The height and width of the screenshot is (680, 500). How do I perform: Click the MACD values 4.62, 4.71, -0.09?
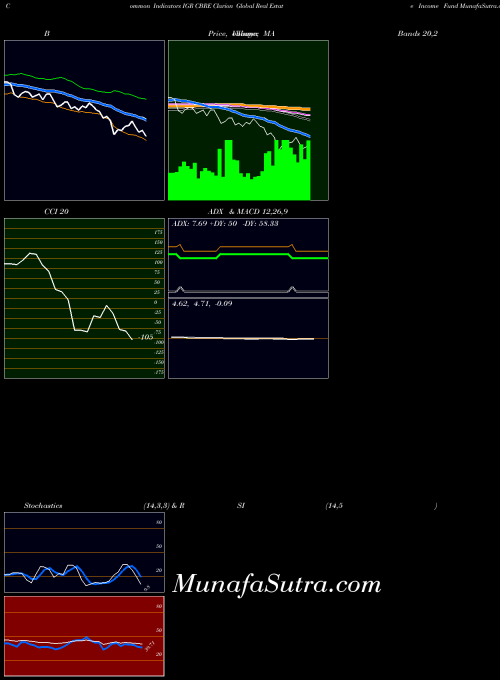coord(202,304)
